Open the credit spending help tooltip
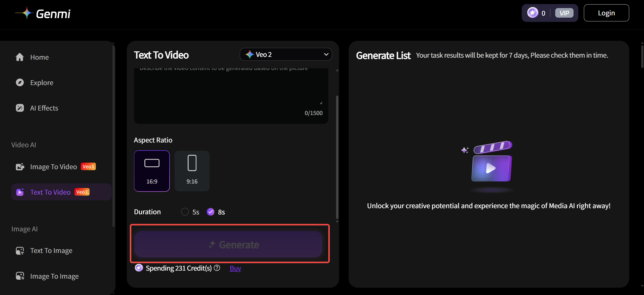Screen dimensions: 644x295 [217, 268]
